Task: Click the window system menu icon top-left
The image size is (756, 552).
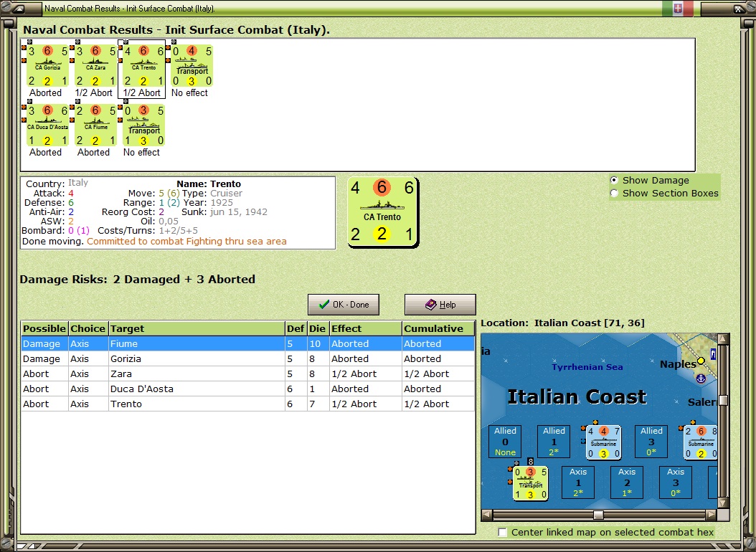Action: (19, 8)
